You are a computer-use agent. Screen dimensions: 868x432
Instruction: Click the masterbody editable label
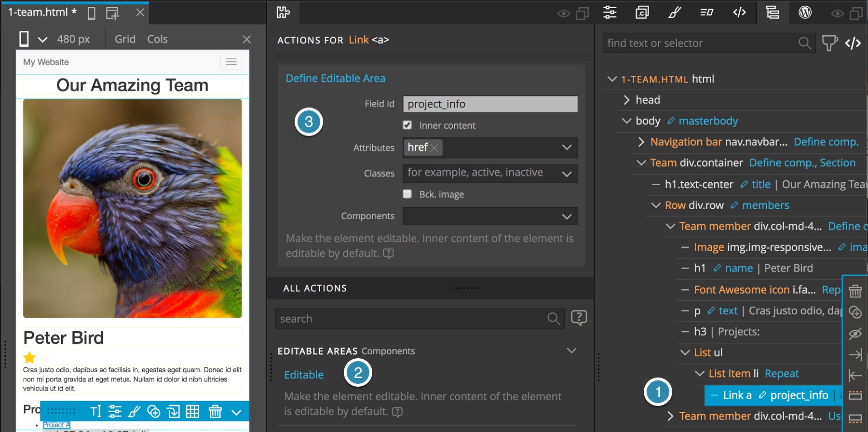pyautogui.click(x=708, y=121)
